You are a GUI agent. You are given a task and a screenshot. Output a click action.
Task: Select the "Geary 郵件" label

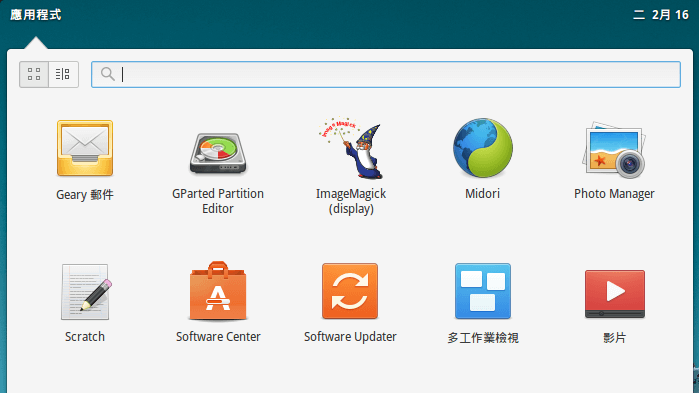[x=85, y=195]
